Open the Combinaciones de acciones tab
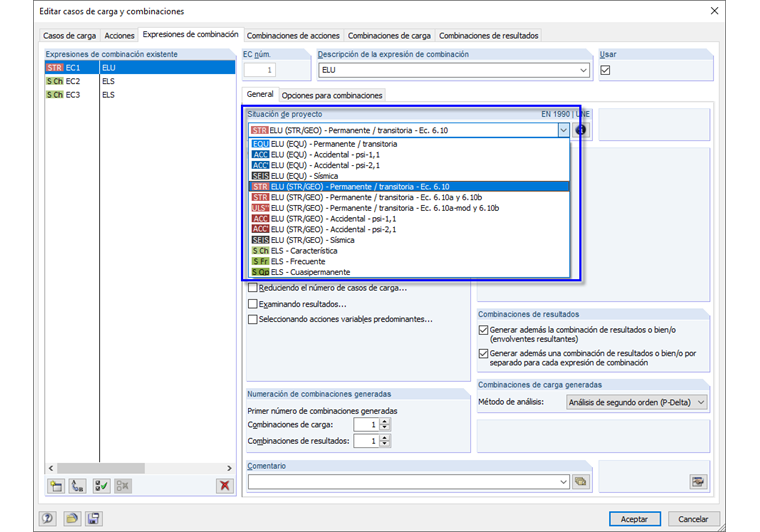The image size is (760, 532). click(x=293, y=35)
